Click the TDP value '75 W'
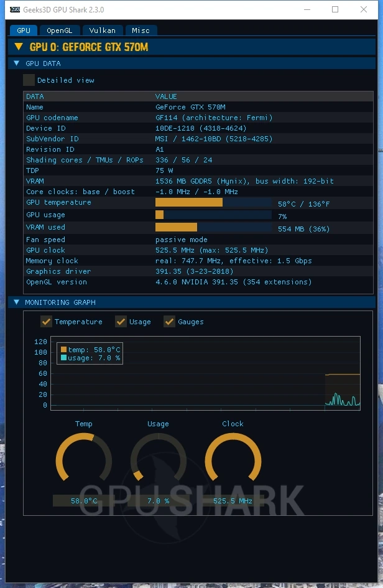This screenshot has height=588, width=383. click(164, 170)
